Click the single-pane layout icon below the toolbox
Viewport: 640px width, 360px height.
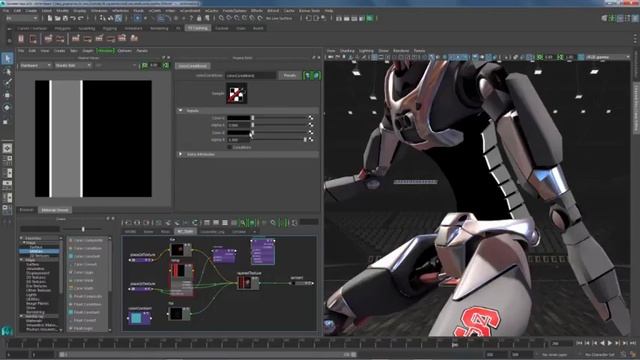point(7,148)
